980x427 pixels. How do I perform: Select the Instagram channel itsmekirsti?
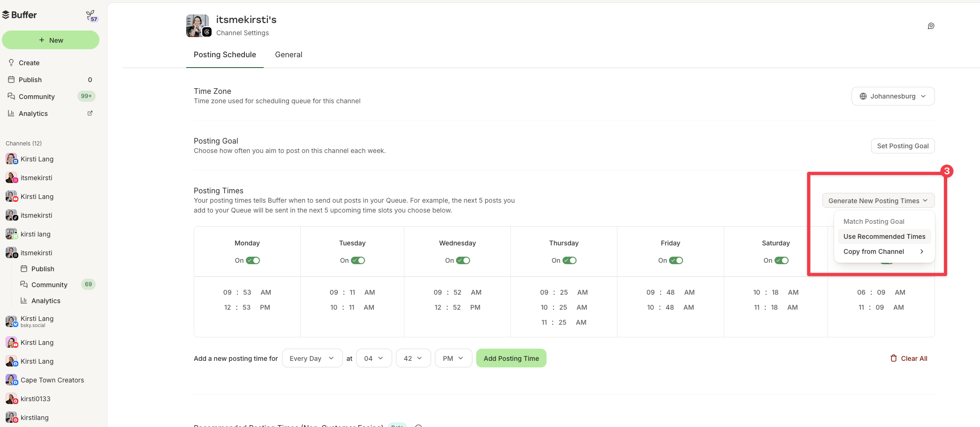coord(37,177)
